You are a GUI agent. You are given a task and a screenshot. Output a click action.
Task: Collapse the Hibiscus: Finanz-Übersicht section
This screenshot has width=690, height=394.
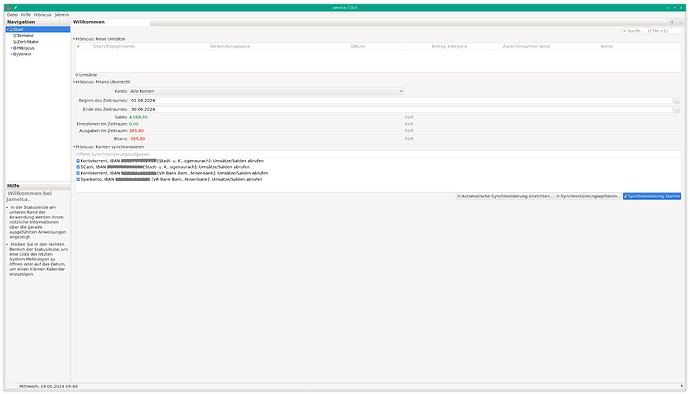coord(74,82)
